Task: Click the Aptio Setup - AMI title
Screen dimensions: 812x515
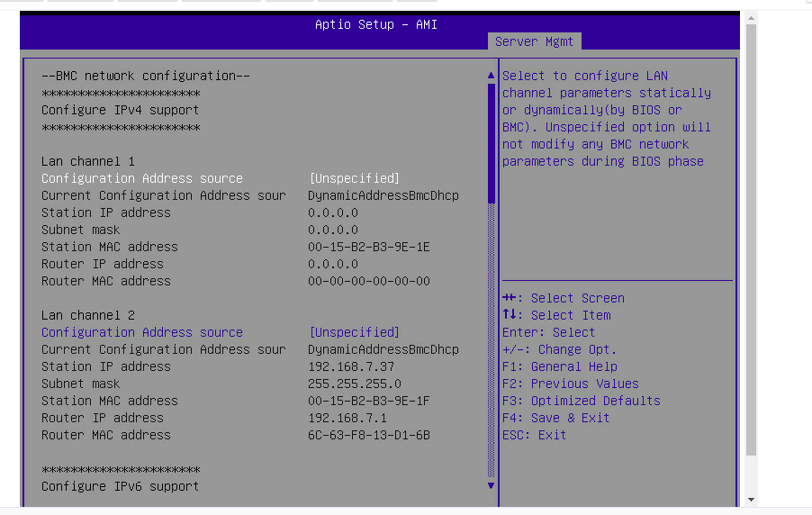Action: 376,24
